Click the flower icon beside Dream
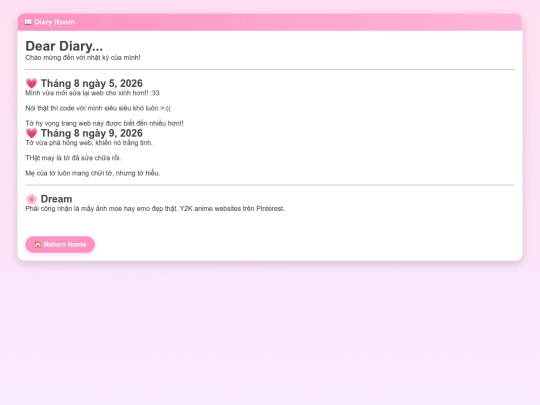Image resolution: width=540 pixels, height=405 pixels. pos(31,199)
